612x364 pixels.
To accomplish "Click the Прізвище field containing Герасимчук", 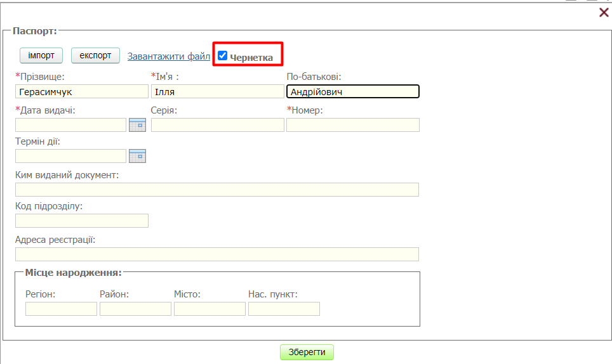I will coord(81,92).
